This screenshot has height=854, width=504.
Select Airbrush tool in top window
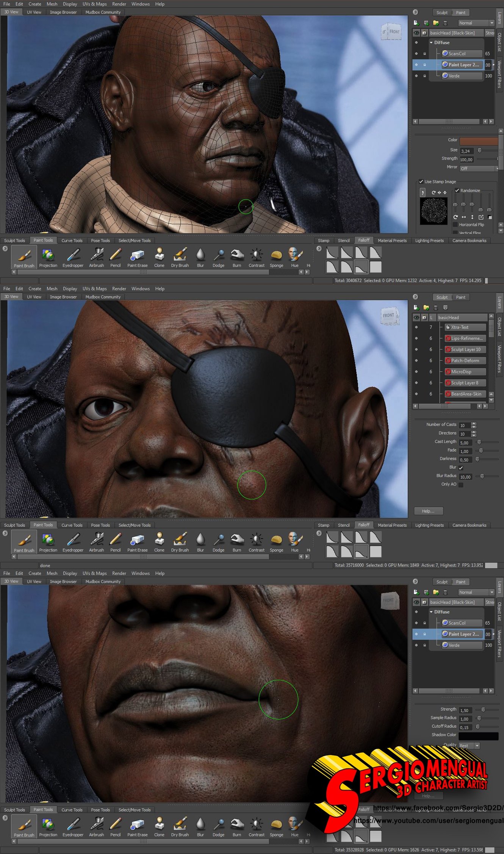click(x=96, y=257)
